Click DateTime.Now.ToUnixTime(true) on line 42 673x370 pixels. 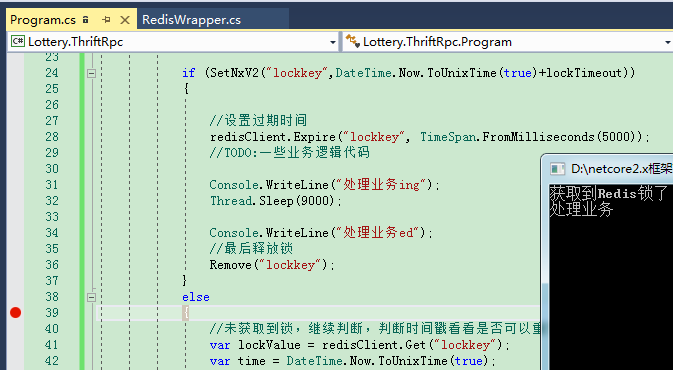pos(388,361)
